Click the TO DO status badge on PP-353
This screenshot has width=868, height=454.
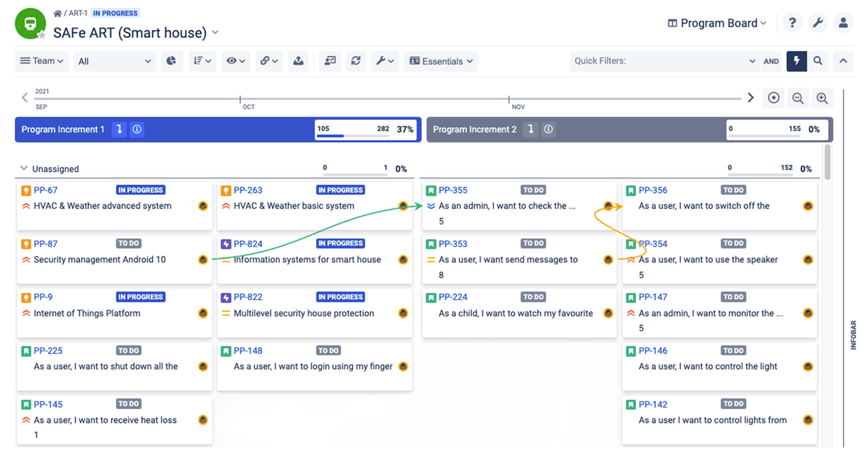tap(533, 244)
